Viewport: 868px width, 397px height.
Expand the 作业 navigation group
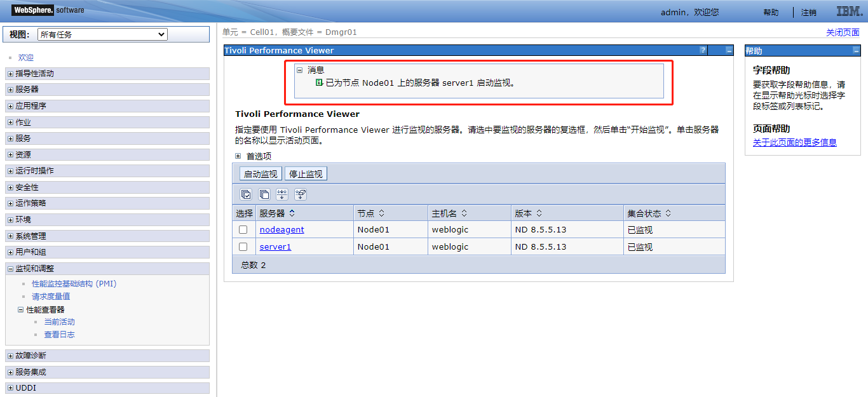(x=10, y=123)
